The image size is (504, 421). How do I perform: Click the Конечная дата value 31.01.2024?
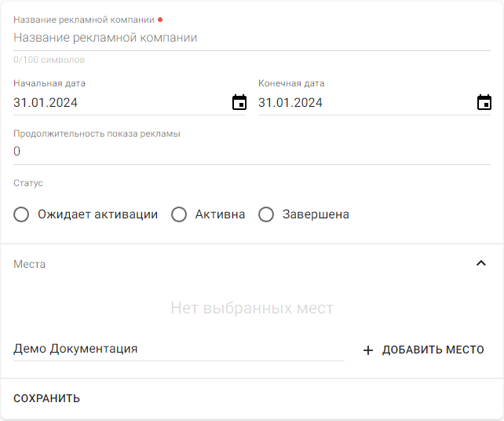[x=290, y=103]
